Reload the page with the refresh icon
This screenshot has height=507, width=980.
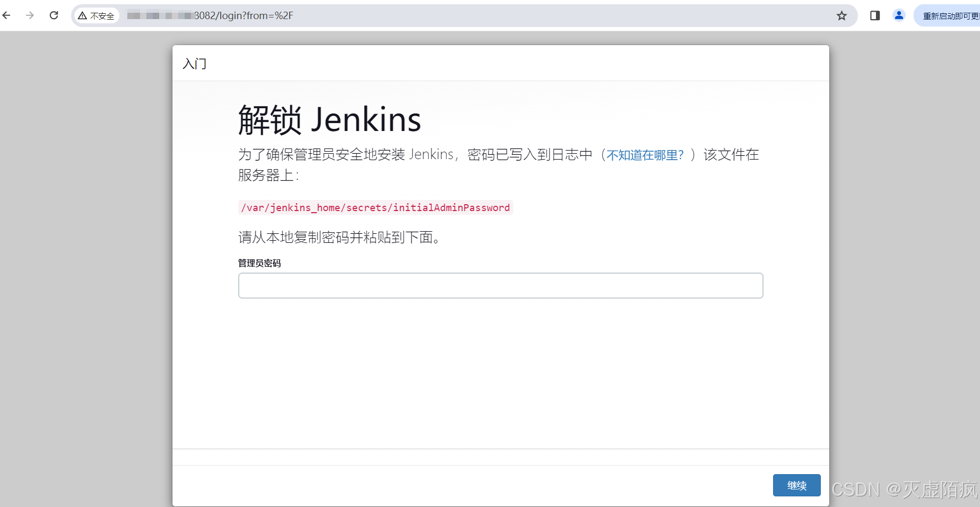click(x=54, y=15)
